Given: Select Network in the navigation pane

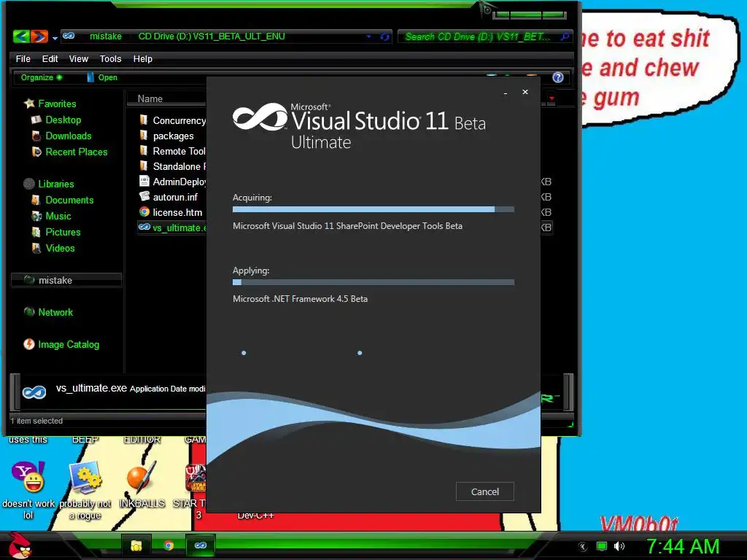Looking at the screenshot, I should [55, 312].
